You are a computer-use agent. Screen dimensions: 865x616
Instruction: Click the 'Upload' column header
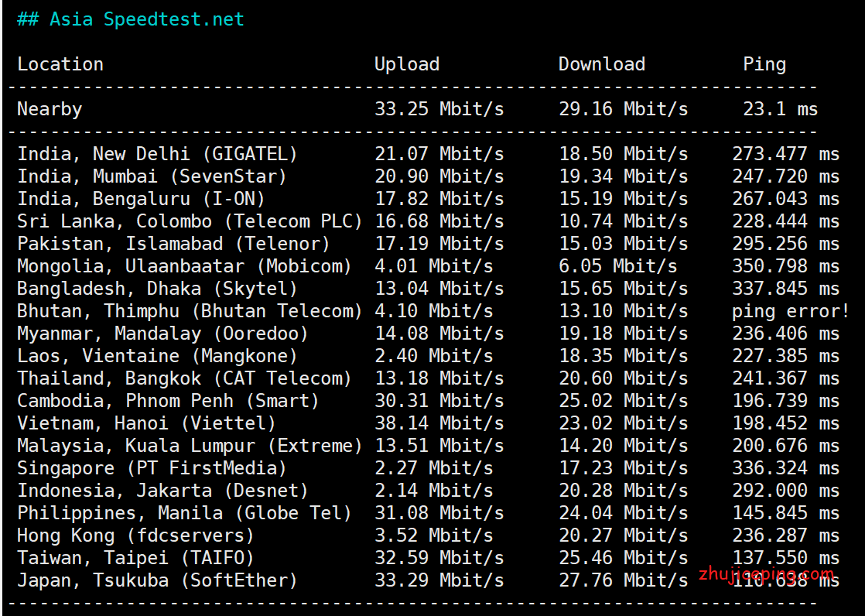[407, 64]
